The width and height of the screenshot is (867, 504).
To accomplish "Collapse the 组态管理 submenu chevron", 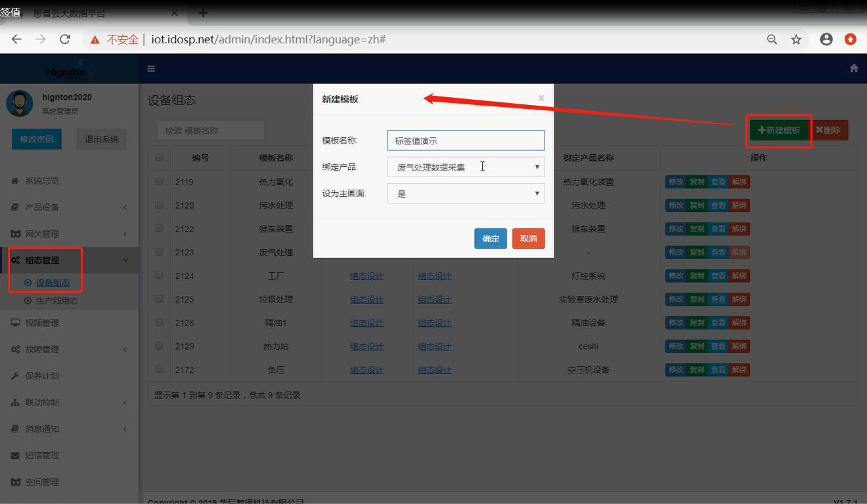I will click(125, 259).
